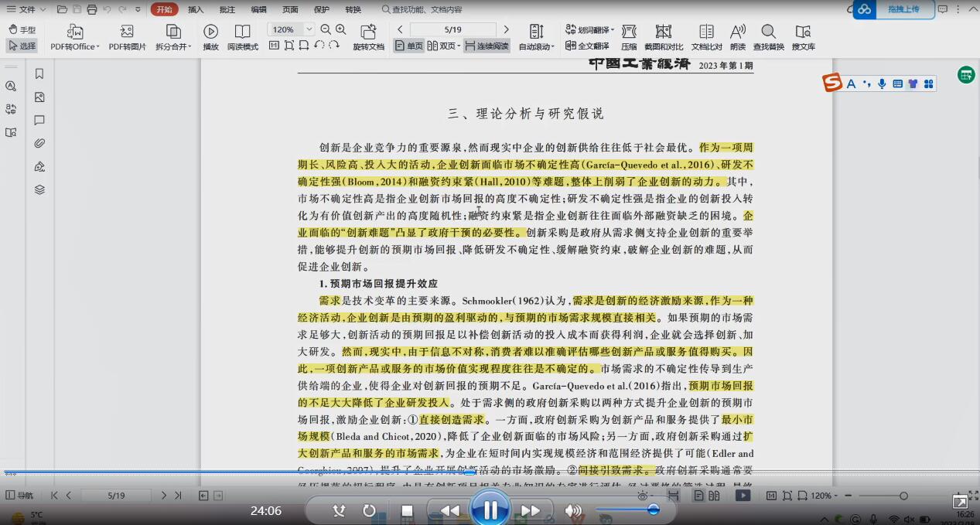Viewport: 980px width, 525px height.
Task: Rotate the document using 旋转文档
Action: [368, 37]
